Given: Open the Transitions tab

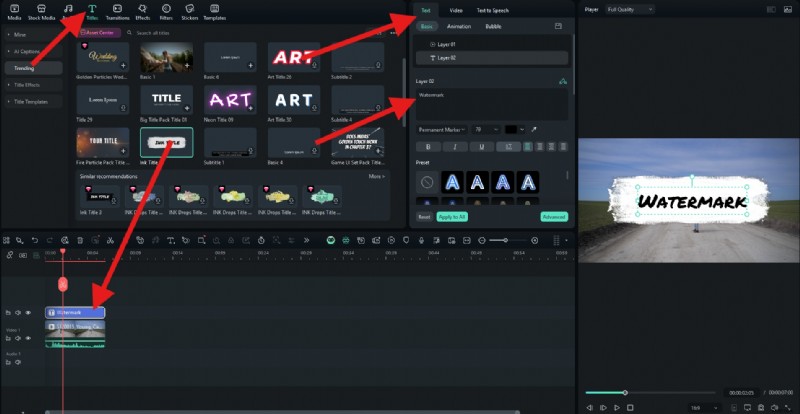Looking at the screenshot, I should (x=117, y=12).
